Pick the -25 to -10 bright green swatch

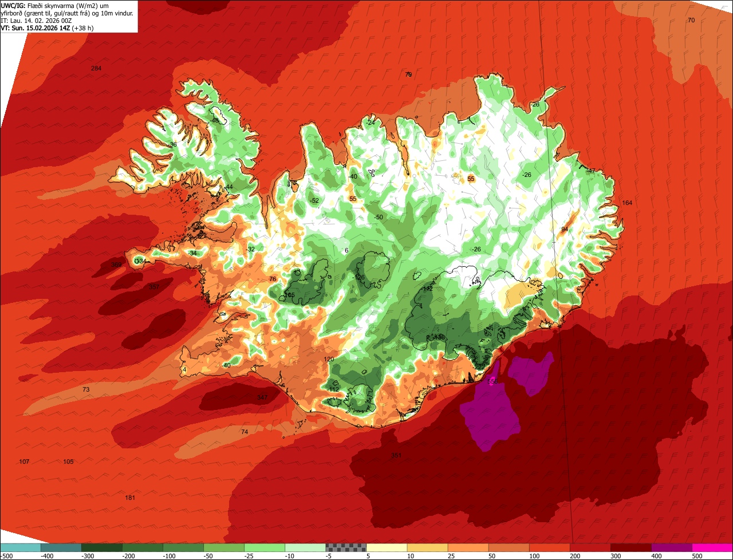[265, 547]
